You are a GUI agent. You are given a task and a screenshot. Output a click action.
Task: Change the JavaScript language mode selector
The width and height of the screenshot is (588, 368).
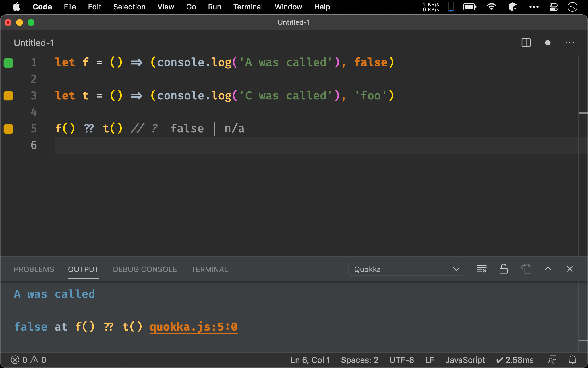pyautogui.click(x=465, y=360)
